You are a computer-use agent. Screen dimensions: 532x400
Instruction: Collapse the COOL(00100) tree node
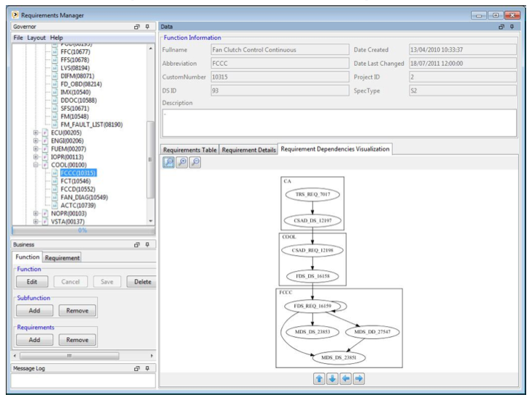point(36,165)
